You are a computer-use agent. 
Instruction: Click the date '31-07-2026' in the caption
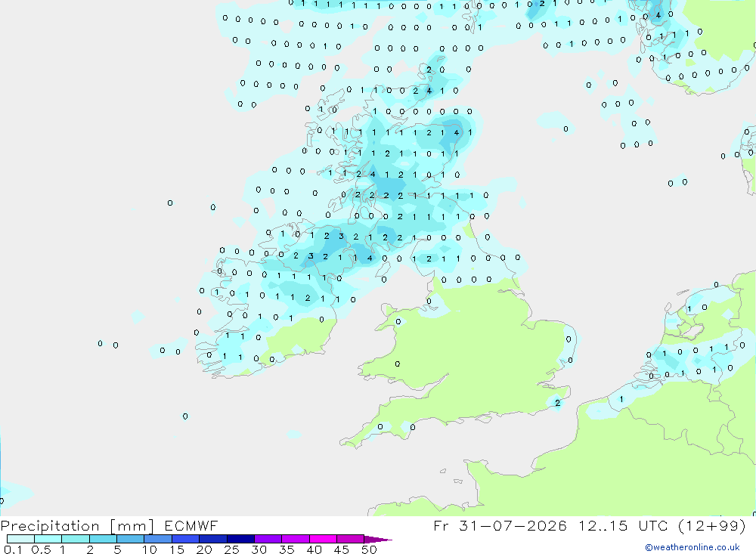[x=513, y=525]
